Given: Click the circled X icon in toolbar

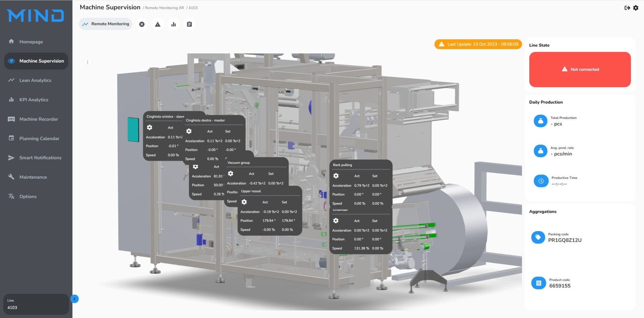Looking at the screenshot, I should click(142, 24).
